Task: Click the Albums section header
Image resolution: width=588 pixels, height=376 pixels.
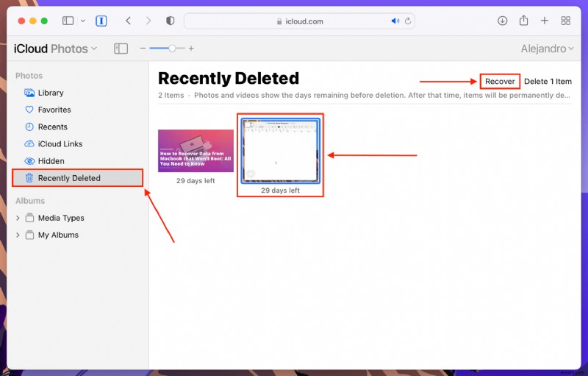Action: point(30,201)
